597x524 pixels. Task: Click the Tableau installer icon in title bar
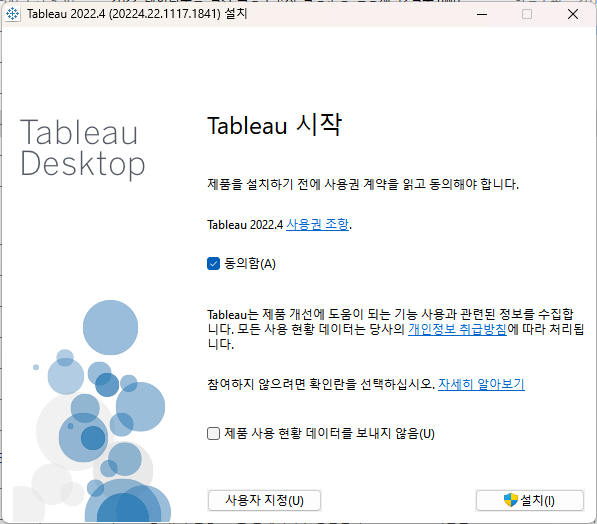[x=13, y=14]
